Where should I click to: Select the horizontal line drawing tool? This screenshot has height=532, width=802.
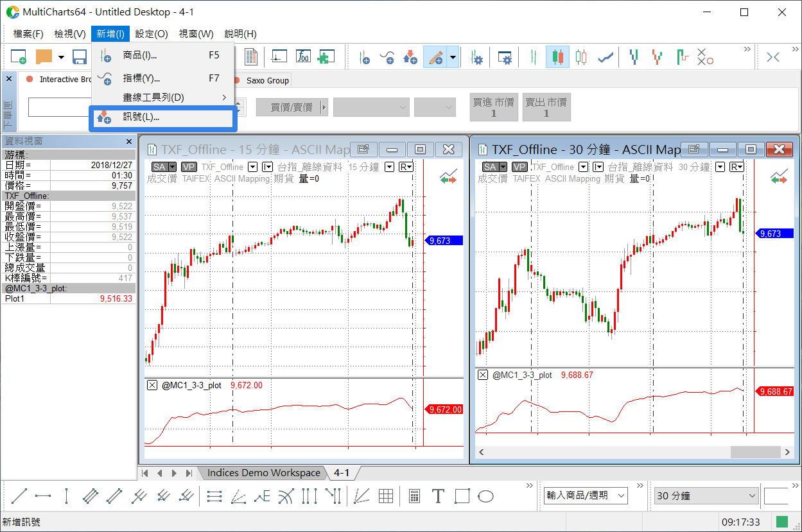pos(43,495)
